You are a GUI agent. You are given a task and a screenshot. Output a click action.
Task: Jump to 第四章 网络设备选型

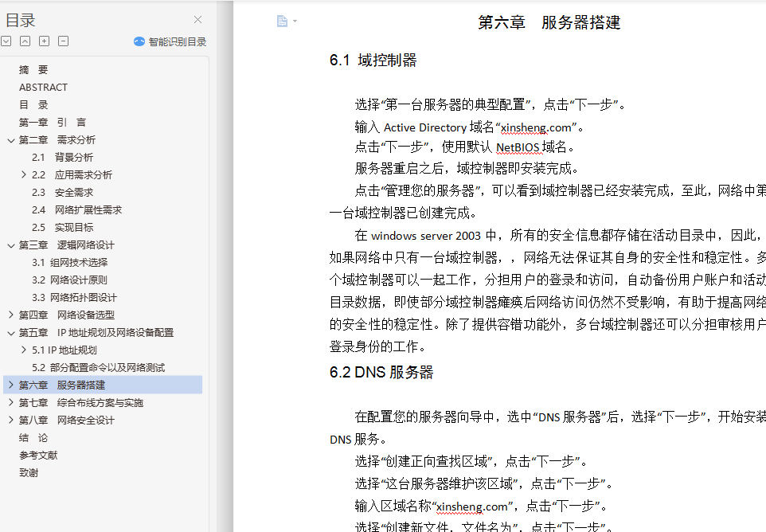(66, 315)
